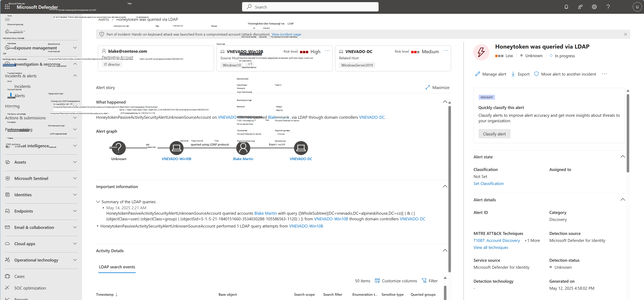Open the settings gear icon
The image size is (644, 300).
tap(594, 7)
